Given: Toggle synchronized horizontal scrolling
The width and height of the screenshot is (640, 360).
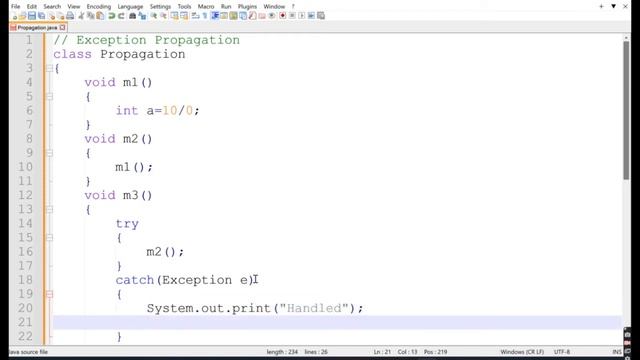Looking at the screenshot, I should [x=184, y=16].
